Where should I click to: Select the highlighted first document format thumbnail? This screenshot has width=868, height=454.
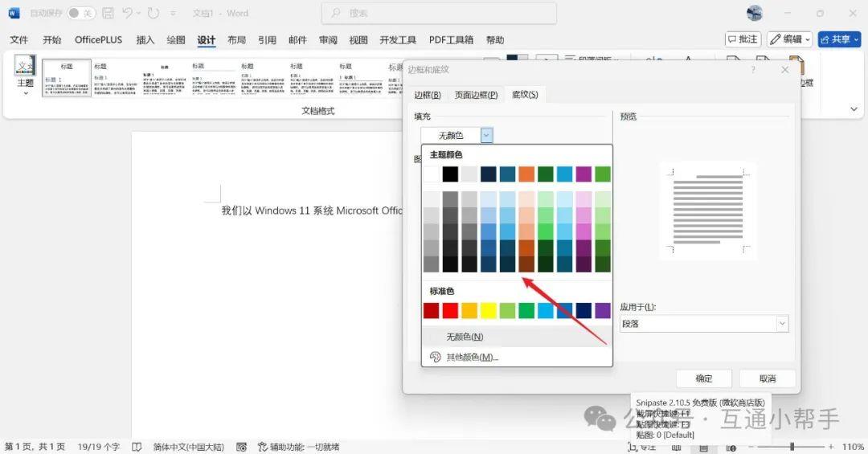click(x=67, y=78)
